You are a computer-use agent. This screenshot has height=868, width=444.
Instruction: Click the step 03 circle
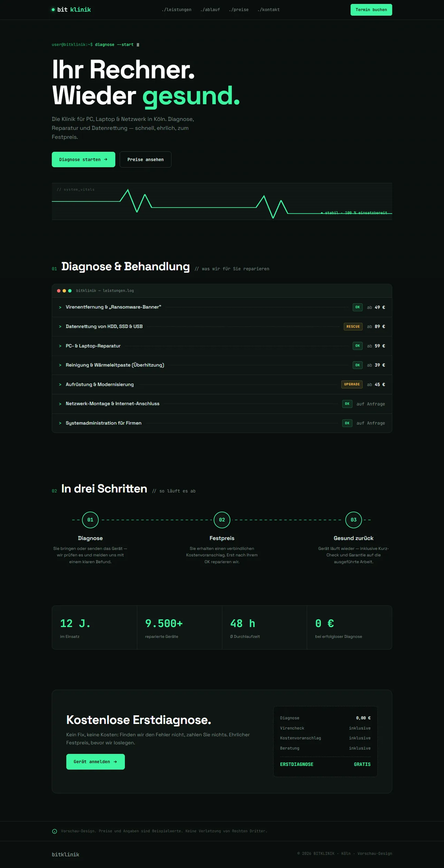353,520
